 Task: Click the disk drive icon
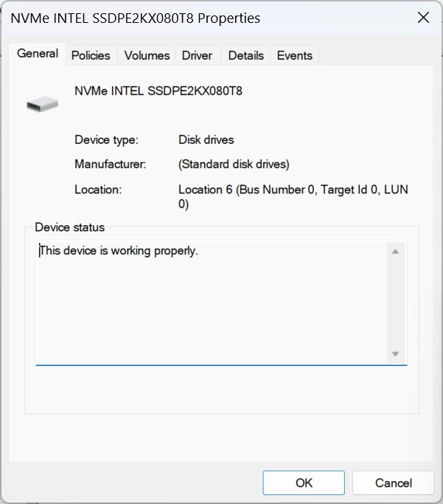click(x=42, y=104)
